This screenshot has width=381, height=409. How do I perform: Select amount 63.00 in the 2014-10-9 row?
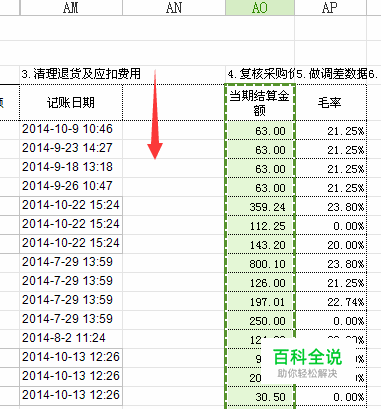[x=260, y=130]
